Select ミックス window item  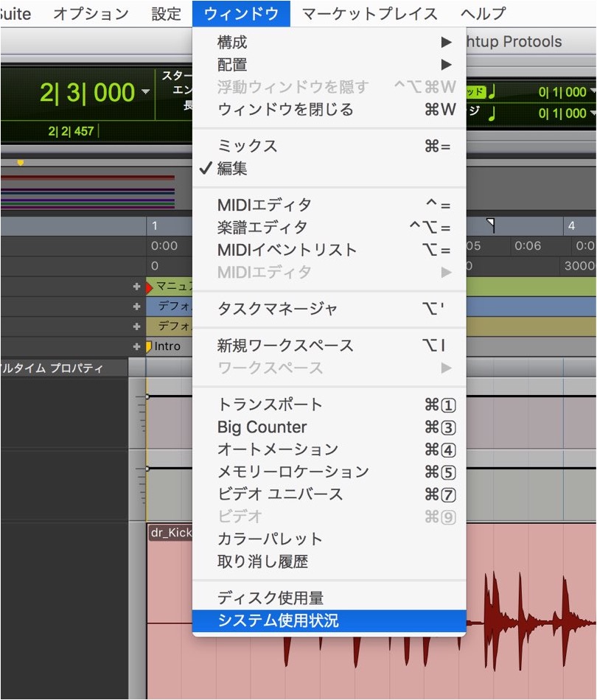click(x=329, y=146)
